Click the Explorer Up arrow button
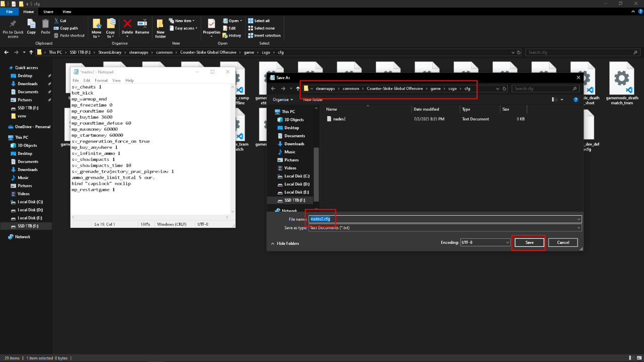The image size is (644, 362). (x=31, y=52)
